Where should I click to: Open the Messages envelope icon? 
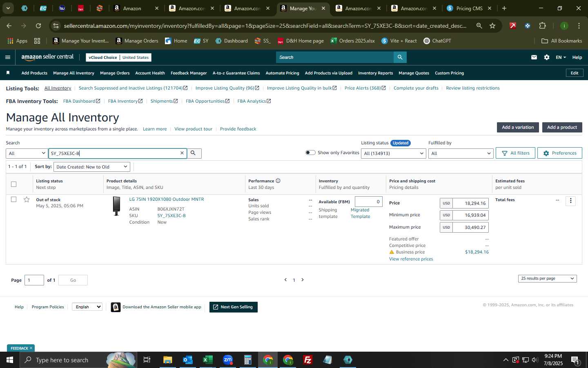[x=534, y=57]
